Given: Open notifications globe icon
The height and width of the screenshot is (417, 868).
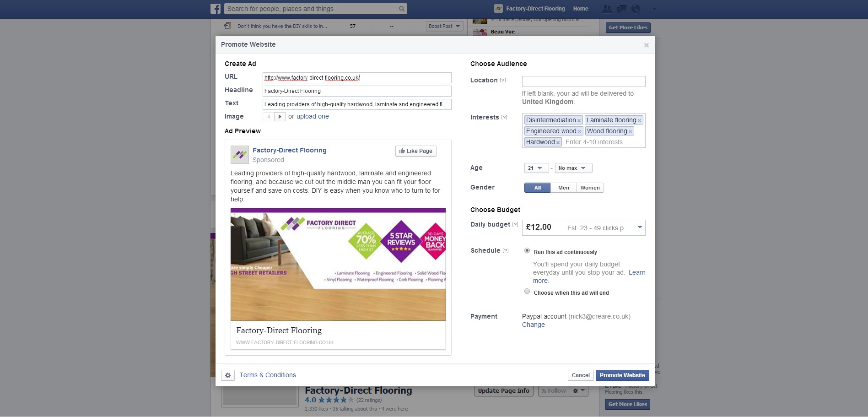Looking at the screenshot, I should pos(636,9).
